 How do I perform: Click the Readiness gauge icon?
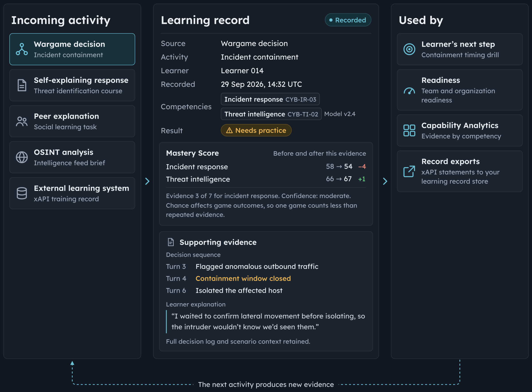pyautogui.click(x=409, y=91)
